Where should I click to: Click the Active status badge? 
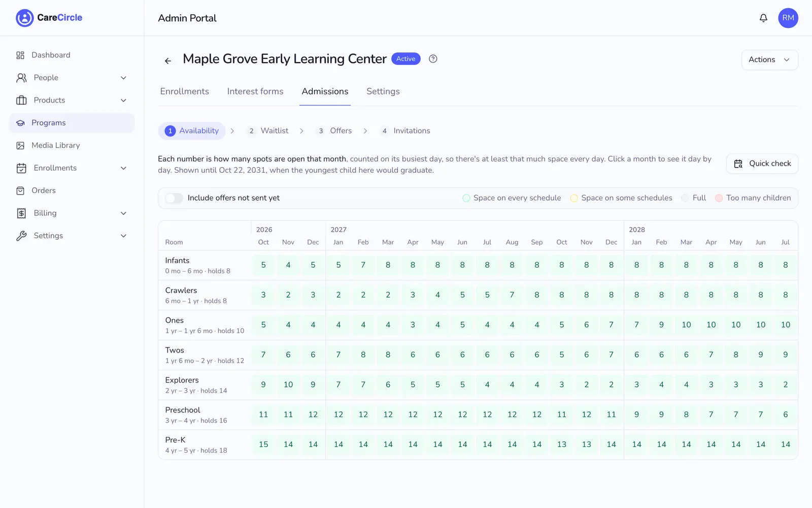[x=406, y=59]
